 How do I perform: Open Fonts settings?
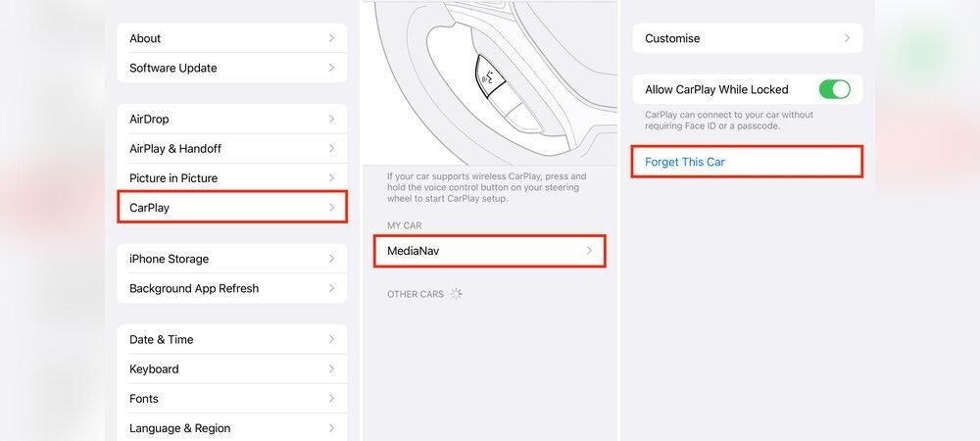point(232,399)
